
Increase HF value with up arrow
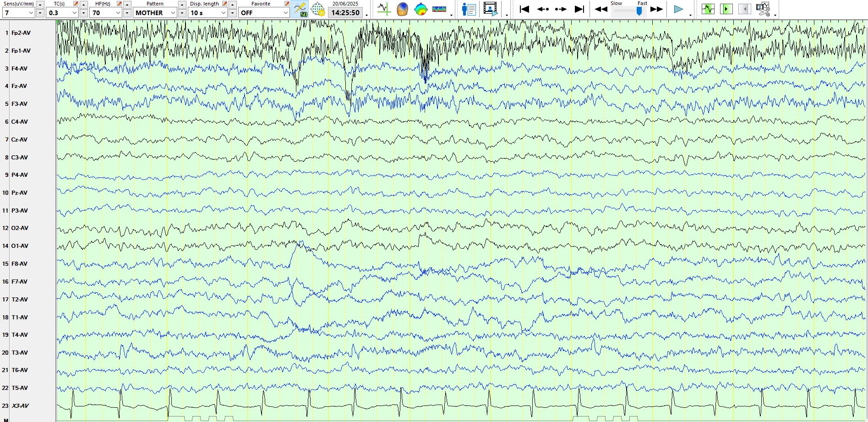coord(127,5)
